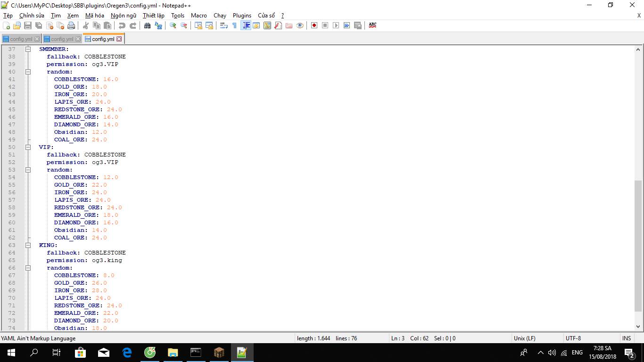Open the Find binoculars tool
Image resolution: width=644 pixels, height=362 pixels.
pyautogui.click(x=147, y=25)
